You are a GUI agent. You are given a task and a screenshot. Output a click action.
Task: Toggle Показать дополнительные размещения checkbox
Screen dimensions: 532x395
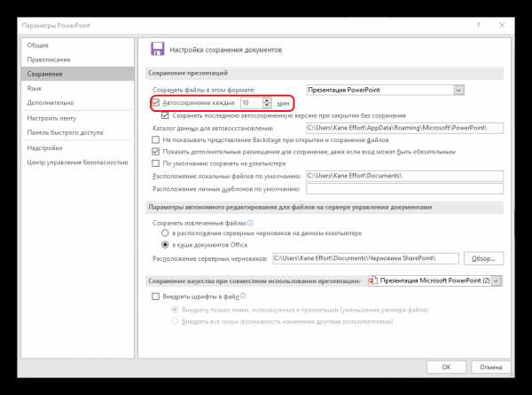(x=156, y=152)
